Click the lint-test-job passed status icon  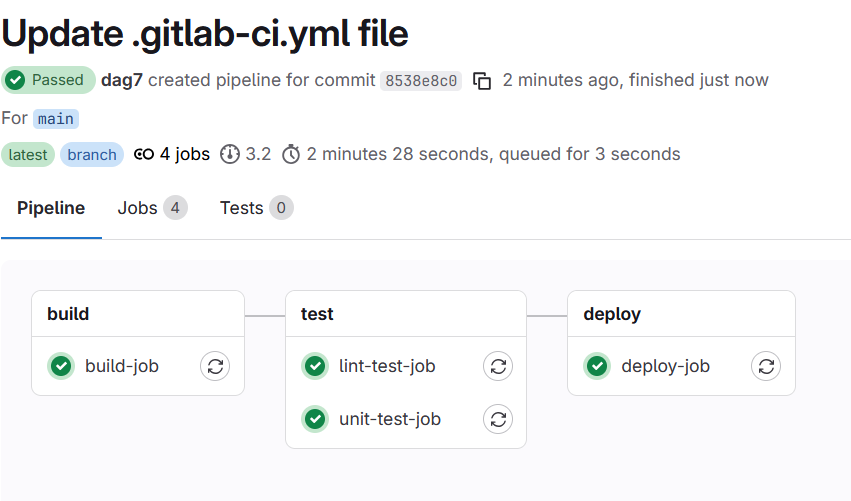pyautogui.click(x=315, y=366)
